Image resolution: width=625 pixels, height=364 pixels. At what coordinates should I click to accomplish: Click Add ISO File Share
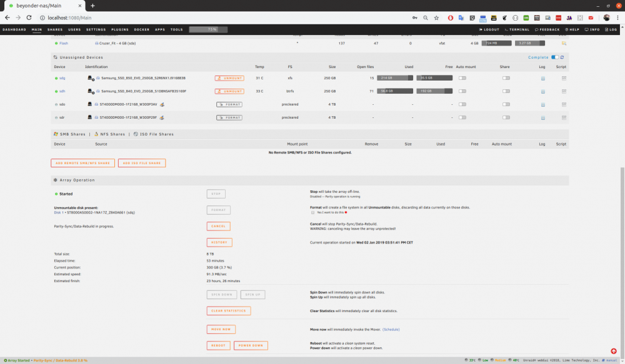coord(141,163)
